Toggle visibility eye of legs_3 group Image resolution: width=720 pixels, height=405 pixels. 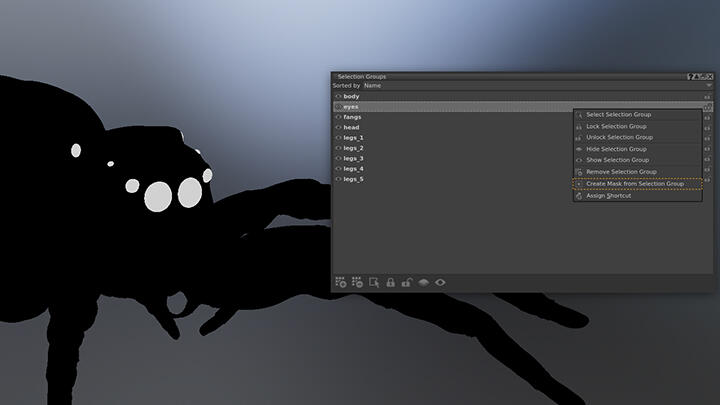click(338, 158)
